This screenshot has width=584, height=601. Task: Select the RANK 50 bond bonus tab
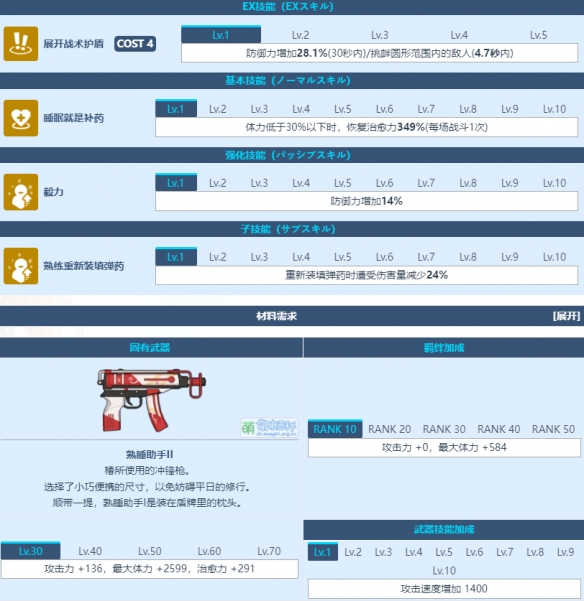click(553, 429)
